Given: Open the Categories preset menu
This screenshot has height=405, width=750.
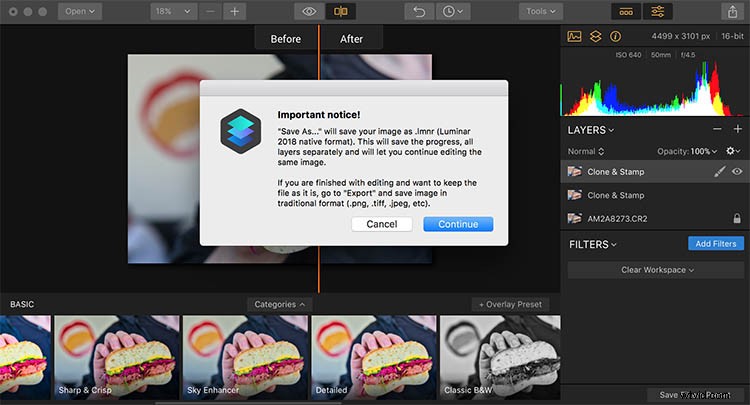Looking at the screenshot, I should pos(279,304).
